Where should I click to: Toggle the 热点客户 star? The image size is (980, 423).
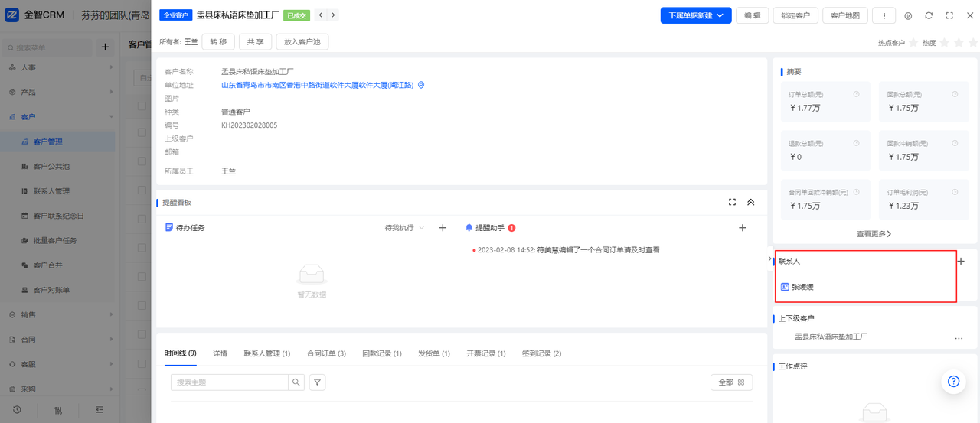[x=913, y=43]
